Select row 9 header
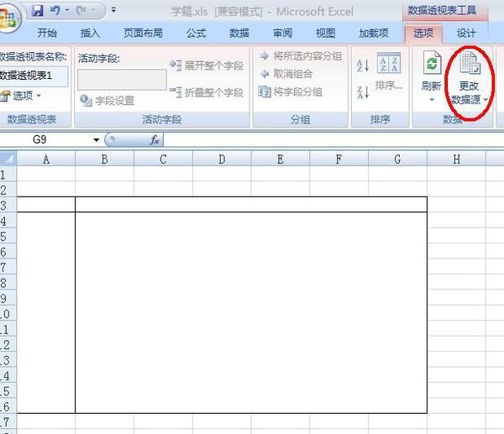The height and width of the screenshot is (434, 504). [x=8, y=299]
